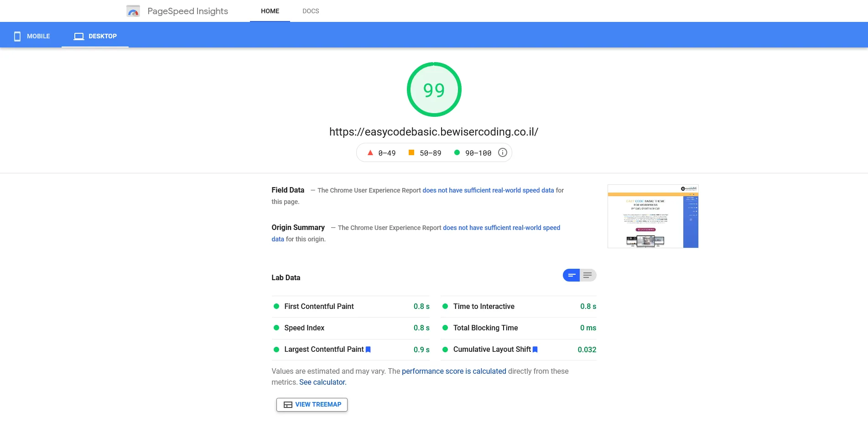Open the Docs page
868x423 pixels.
pos(311,11)
